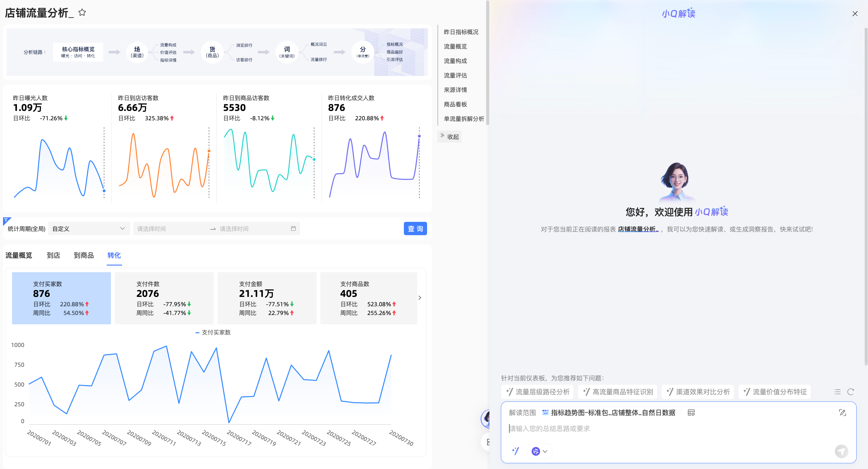Open the suggested questions list icon
Image resolution: width=868 pixels, height=469 pixels.
(x=837, y=392)
